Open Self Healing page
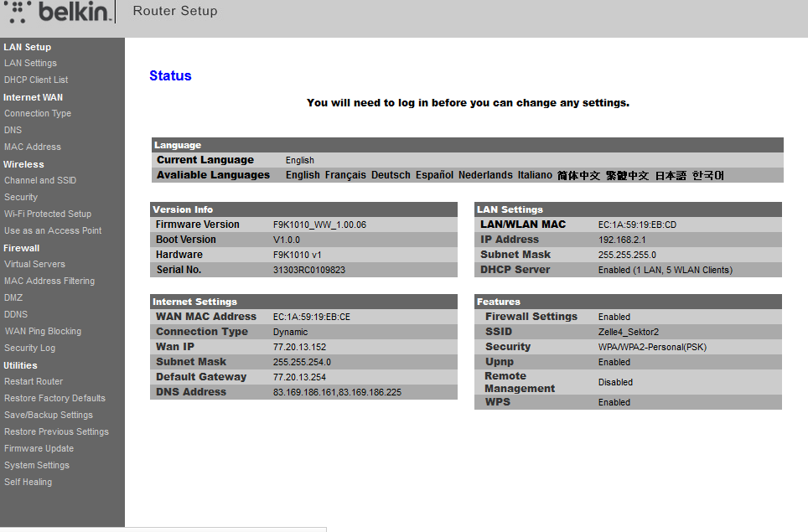Viewport: 808px width, 532px height. click(28, 482)
